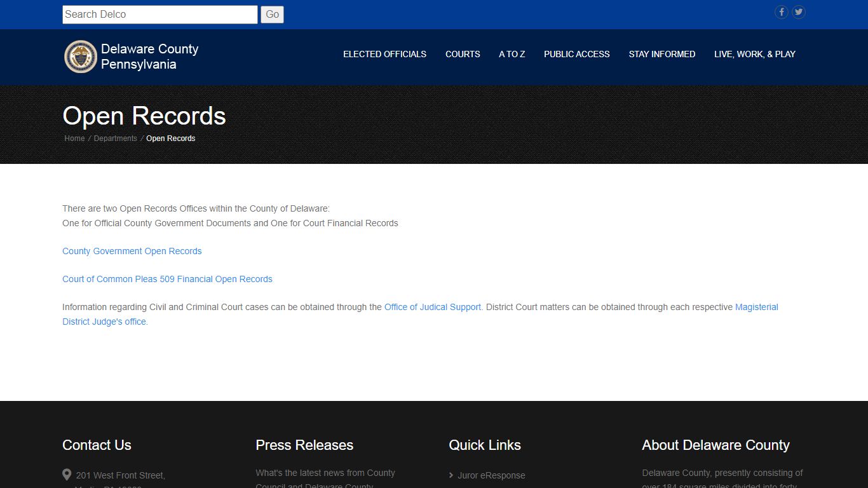Click the Delaware County seal logo
This screenshot has width=868, height=488.
click(81, 57)
